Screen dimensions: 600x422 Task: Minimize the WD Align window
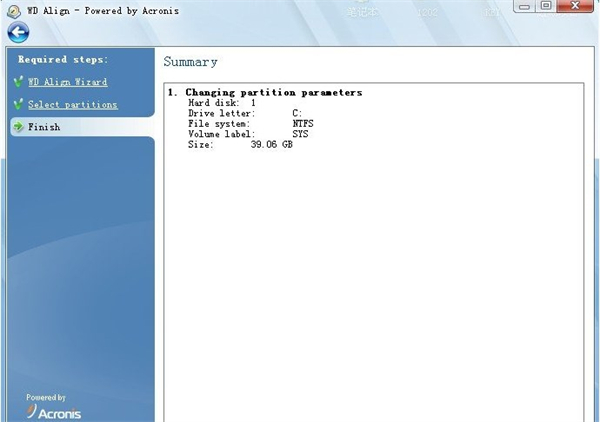[x=524, y=6]
